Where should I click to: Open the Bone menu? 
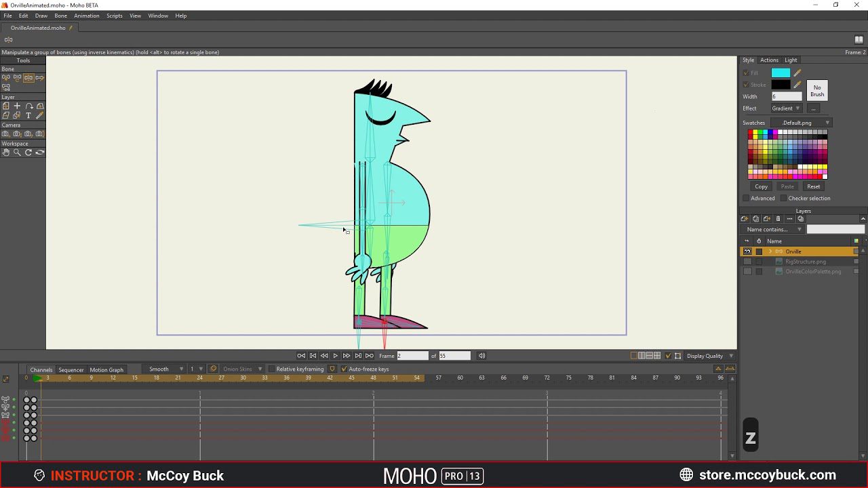60,16
